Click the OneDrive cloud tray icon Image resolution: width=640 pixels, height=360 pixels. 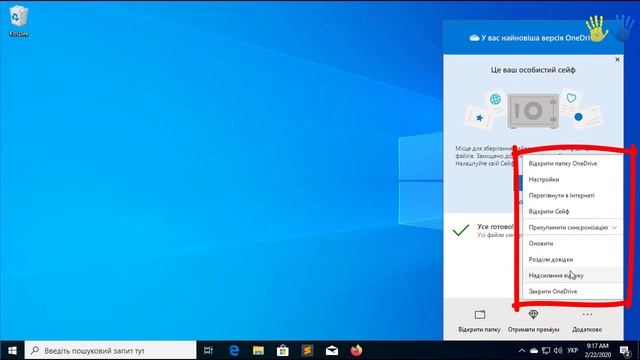click(534, 350)
